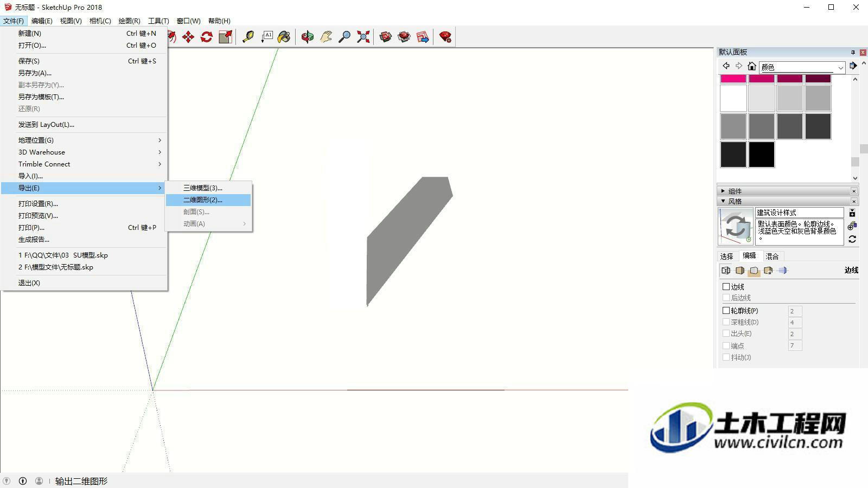868x488 pixels.
Task: Open the materials details arrow menu
Action: [x=853, y=66]
